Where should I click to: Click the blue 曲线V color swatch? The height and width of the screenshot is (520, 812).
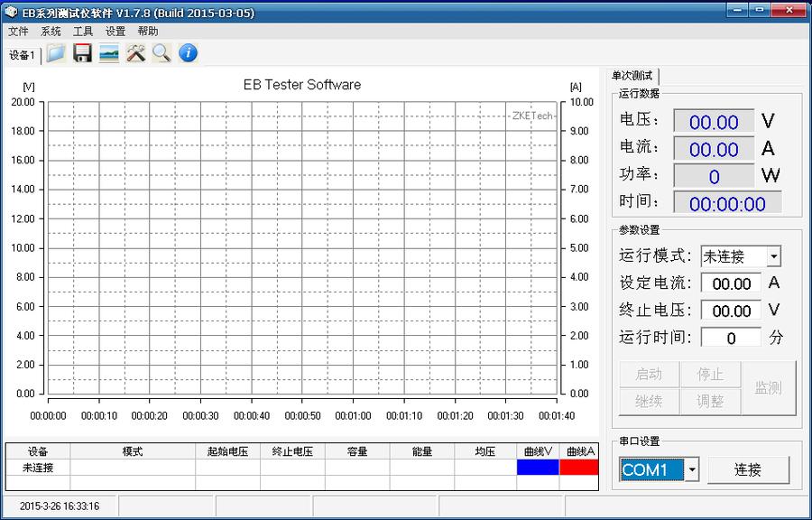point(538,468)
